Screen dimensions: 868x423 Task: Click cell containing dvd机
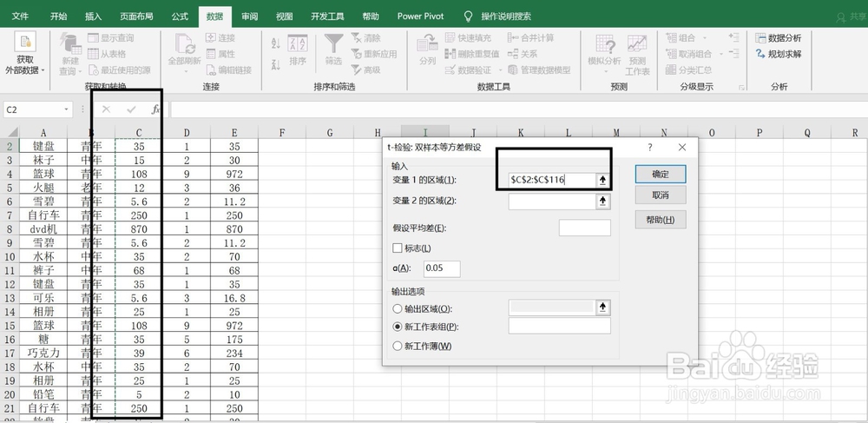pos(43,228)
